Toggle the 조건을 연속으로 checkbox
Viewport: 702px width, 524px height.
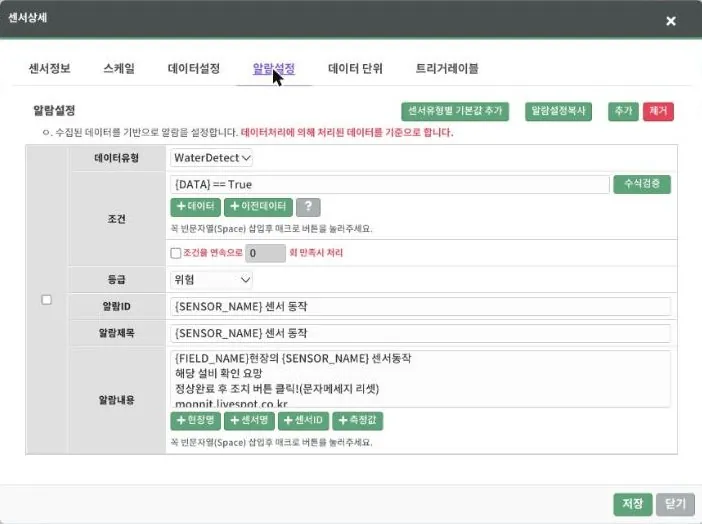pyautogui.click(x=176, y=253)
